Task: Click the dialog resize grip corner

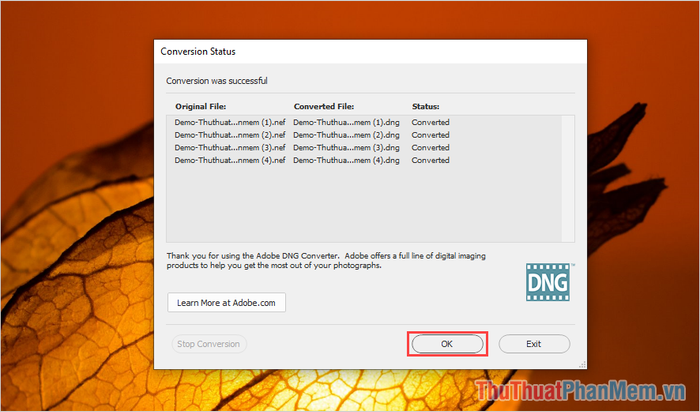Action: [x=583, y=365]
